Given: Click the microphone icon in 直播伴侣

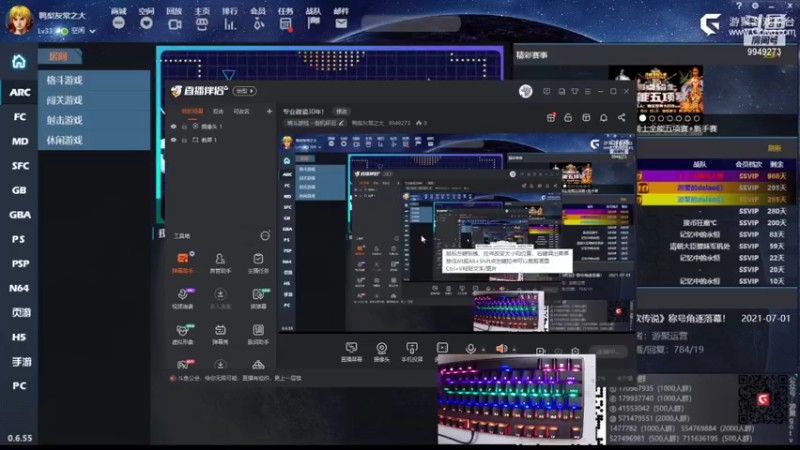Looking at the screenshot, I should point(470,348).
